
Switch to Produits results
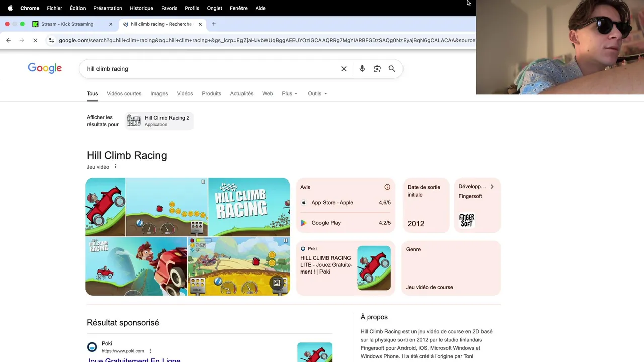[211, 94]
